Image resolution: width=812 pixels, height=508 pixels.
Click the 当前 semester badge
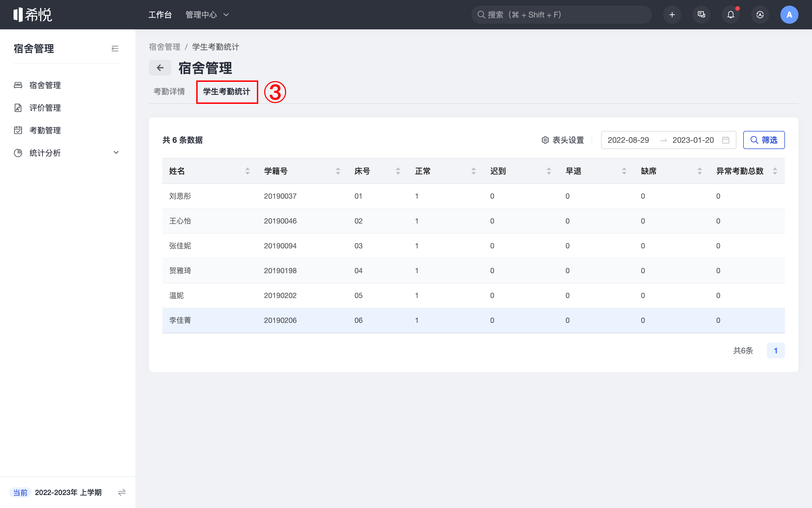coord(20,492)
